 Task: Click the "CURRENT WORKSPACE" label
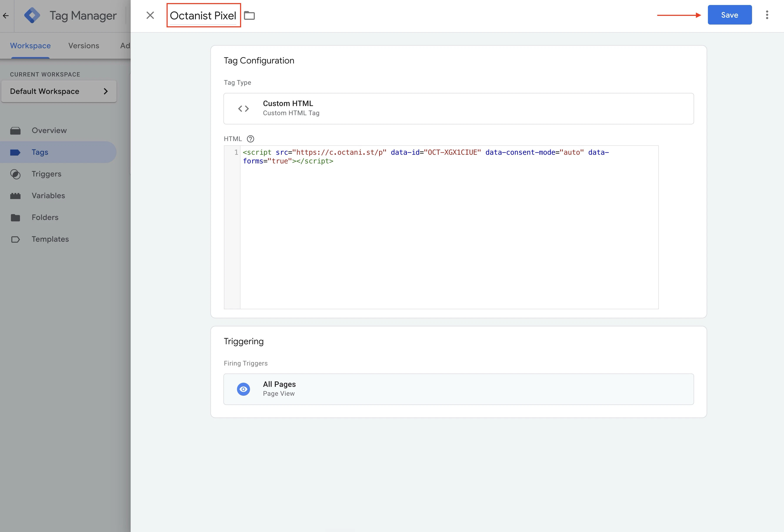(45, 75)
